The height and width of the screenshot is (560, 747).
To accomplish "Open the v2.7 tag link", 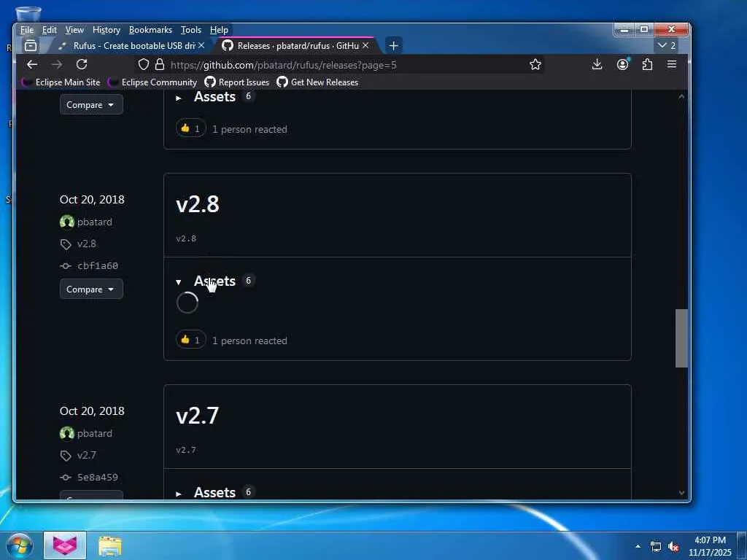I will tap(87, 455).
